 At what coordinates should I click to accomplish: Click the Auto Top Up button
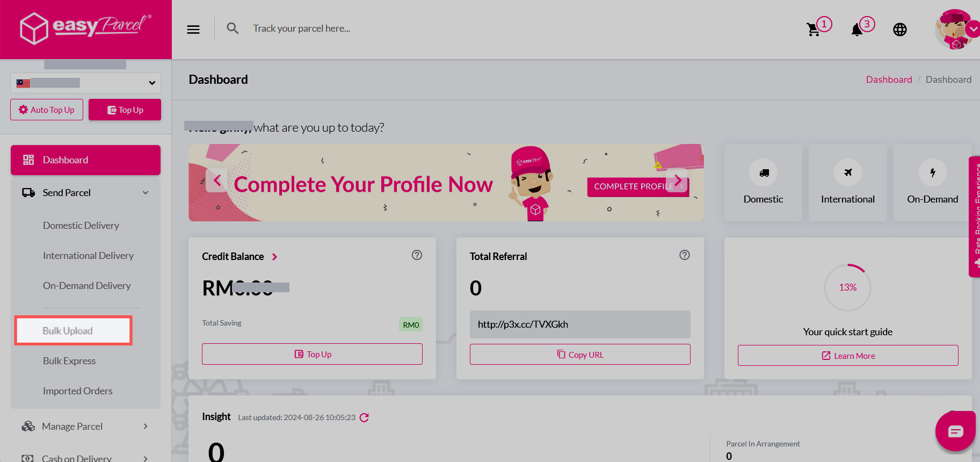[47, 110]
